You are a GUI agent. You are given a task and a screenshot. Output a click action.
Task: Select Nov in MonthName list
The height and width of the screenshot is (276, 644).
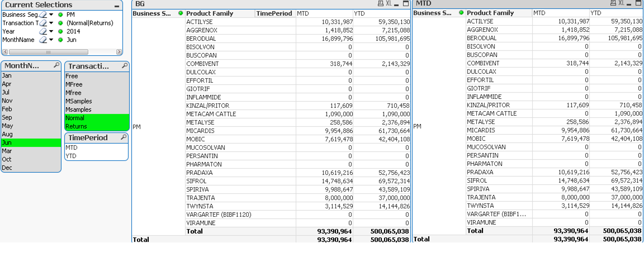(x=31, y=101)
